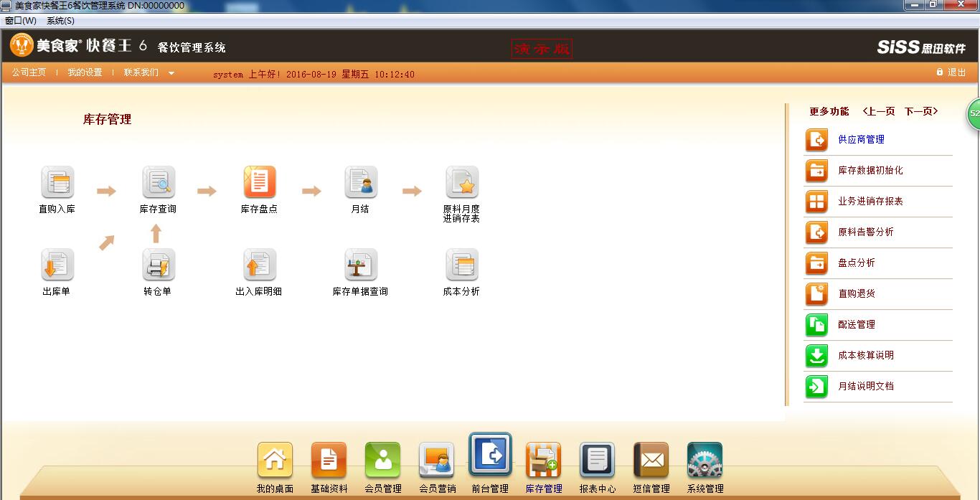Open the 出库单 outbound order icon

57,265
